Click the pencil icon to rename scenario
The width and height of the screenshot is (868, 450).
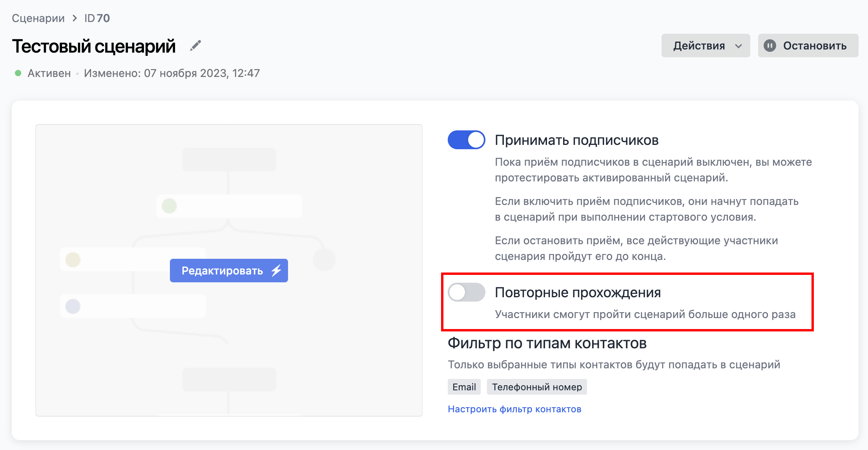pyautogui.click(x=195, y=46)
